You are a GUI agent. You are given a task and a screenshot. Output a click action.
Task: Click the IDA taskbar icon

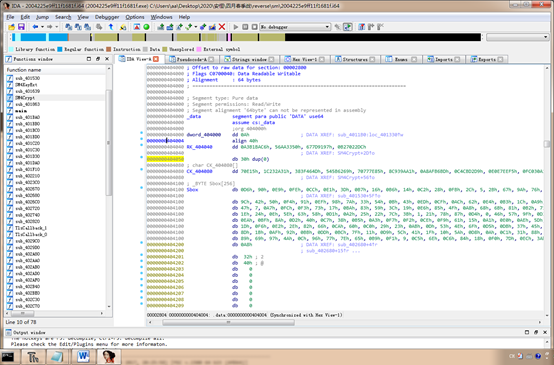coord(109,357)
